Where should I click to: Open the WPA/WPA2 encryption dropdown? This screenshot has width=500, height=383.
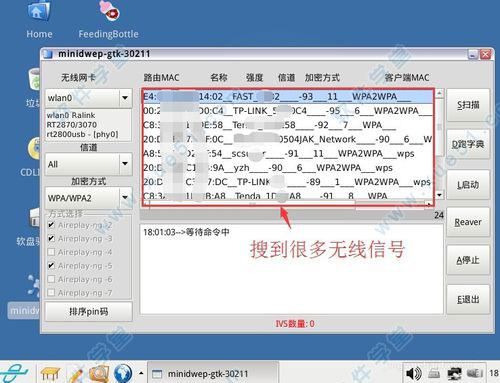[x=88, y=198]
